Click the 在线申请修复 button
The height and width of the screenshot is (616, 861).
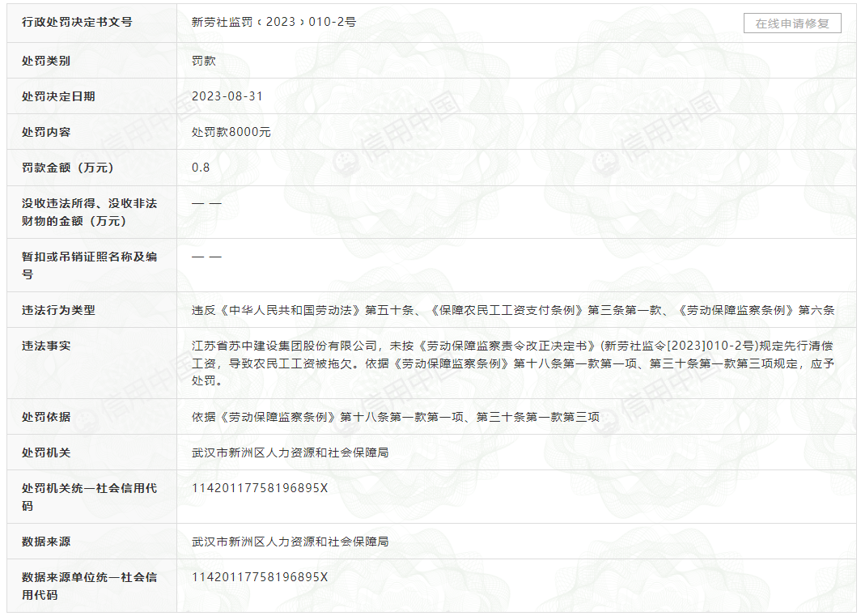tap(792, 23)
